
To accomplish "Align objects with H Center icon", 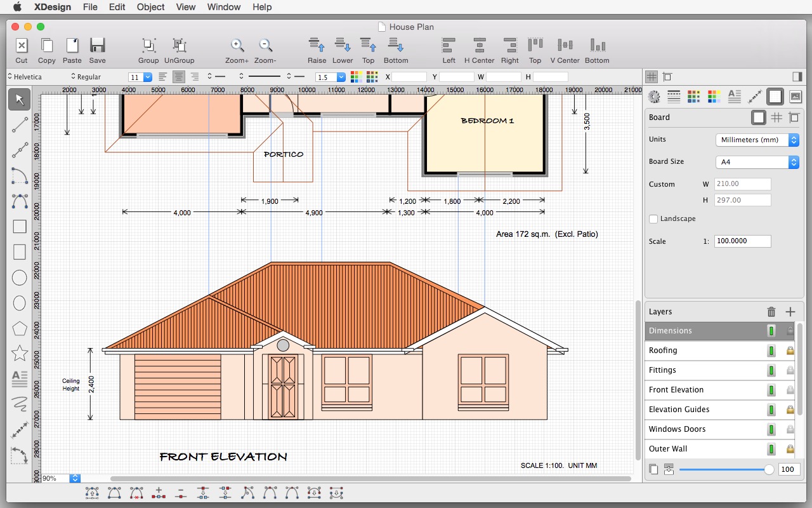I will [479, 46].
